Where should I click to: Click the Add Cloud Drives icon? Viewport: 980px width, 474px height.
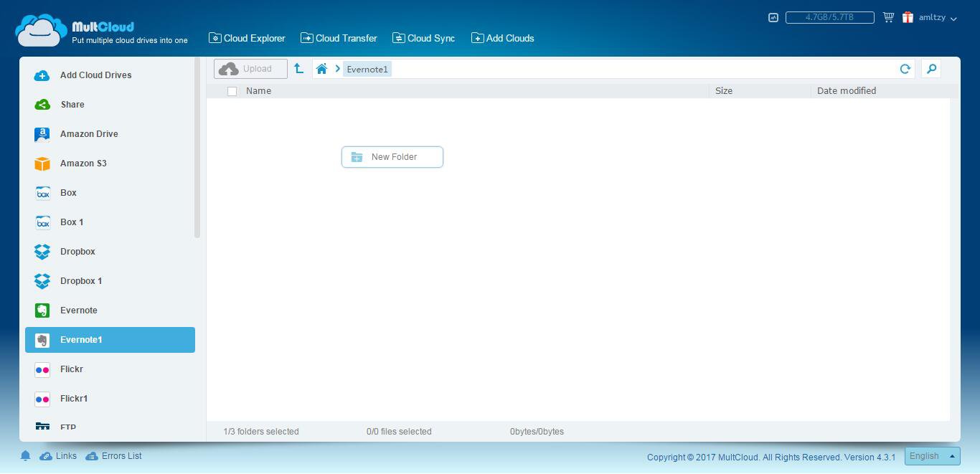42,75
